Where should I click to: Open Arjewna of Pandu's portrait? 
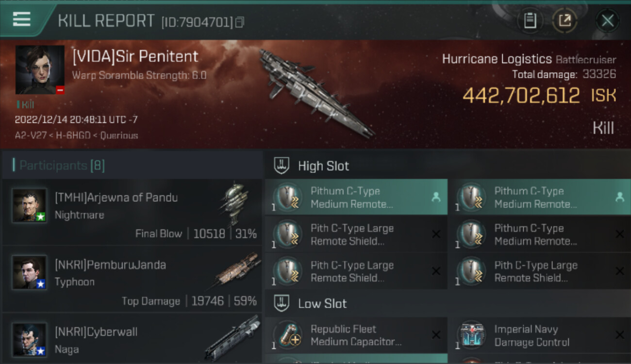pos(30,205)
